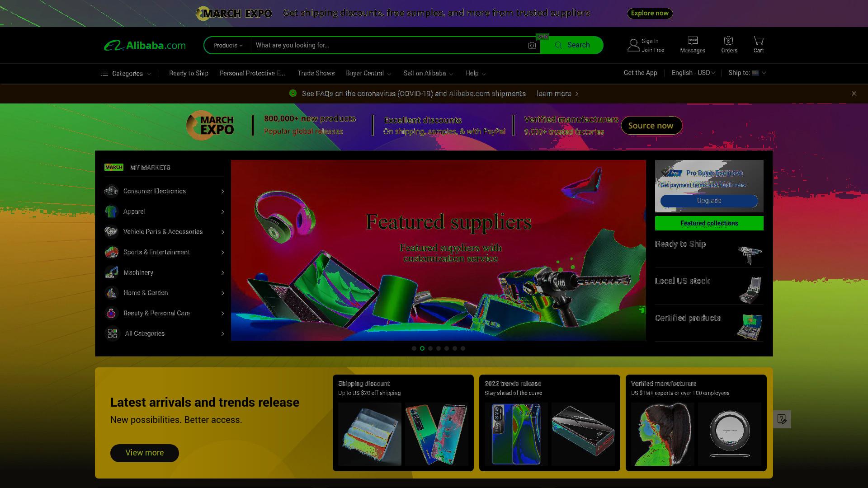Click the All Categories grid icon
This screenshot has height=488, width=868.
[113, 333]
